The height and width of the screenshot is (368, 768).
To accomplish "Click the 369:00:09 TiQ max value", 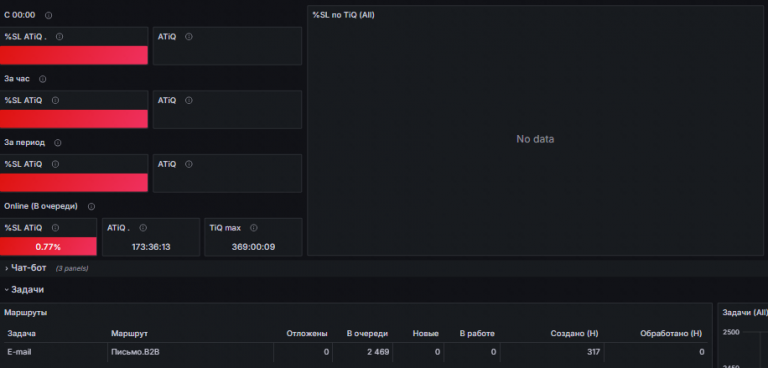I will [253, 247].
